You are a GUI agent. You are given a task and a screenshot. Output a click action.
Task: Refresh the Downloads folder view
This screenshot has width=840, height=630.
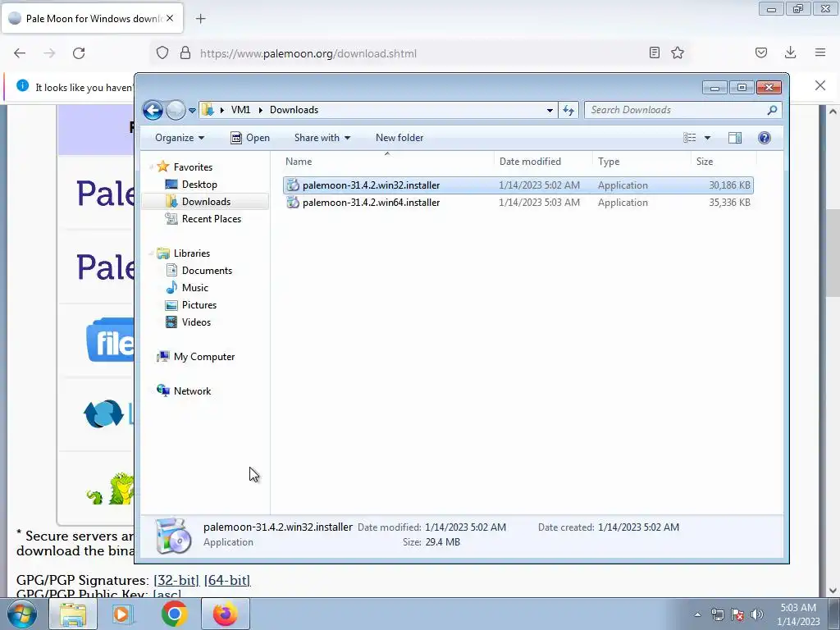[x=568, y=111]
